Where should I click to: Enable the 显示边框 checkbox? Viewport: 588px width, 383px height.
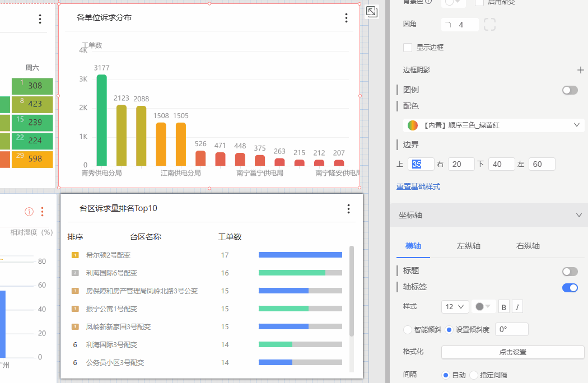coord(408,48)
